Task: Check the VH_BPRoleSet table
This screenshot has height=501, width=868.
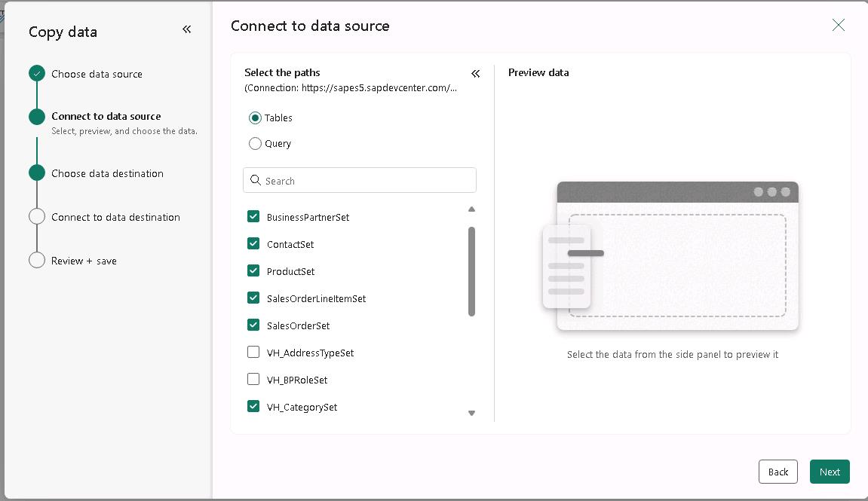Action: point(253,379)
